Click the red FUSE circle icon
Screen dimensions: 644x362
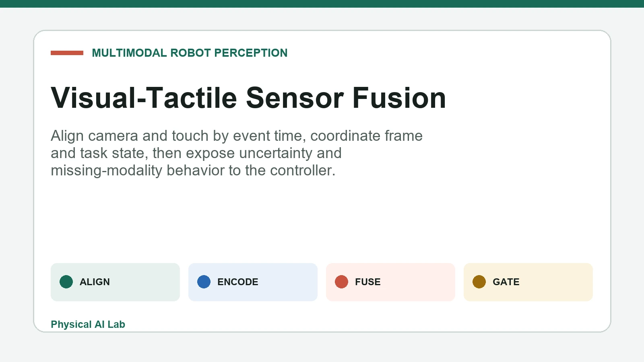(341, 282)
